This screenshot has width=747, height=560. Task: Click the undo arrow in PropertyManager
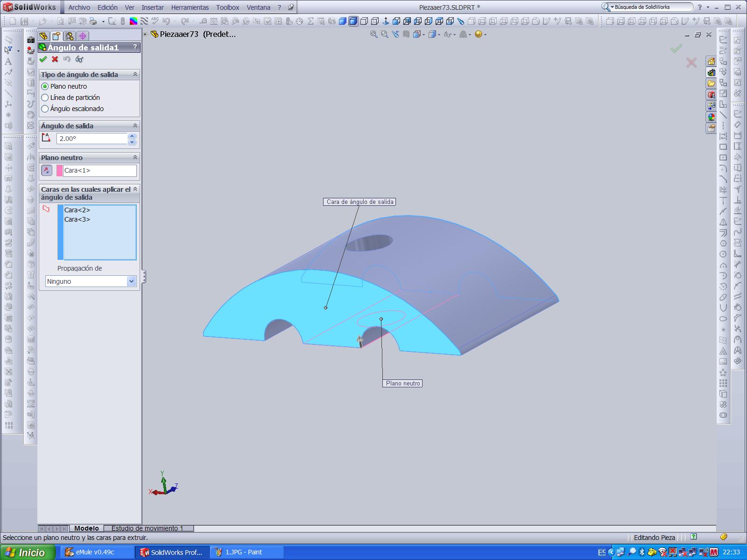pyautogui.click(x=67, y=59)
